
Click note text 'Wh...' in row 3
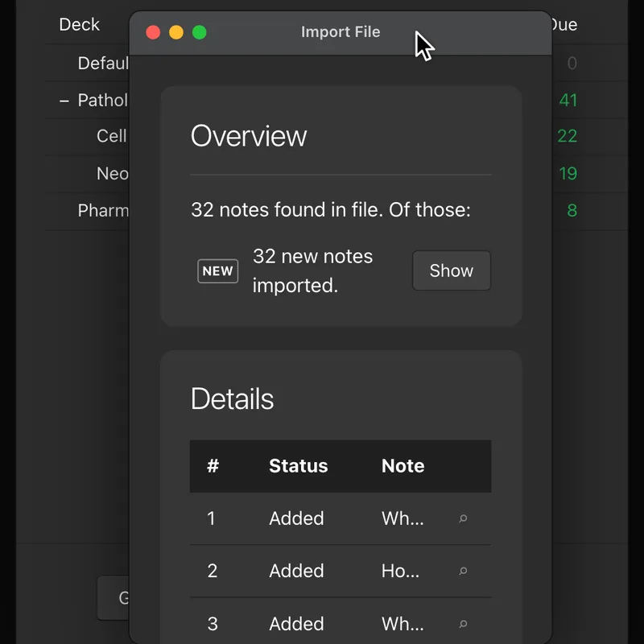(402, 624)
